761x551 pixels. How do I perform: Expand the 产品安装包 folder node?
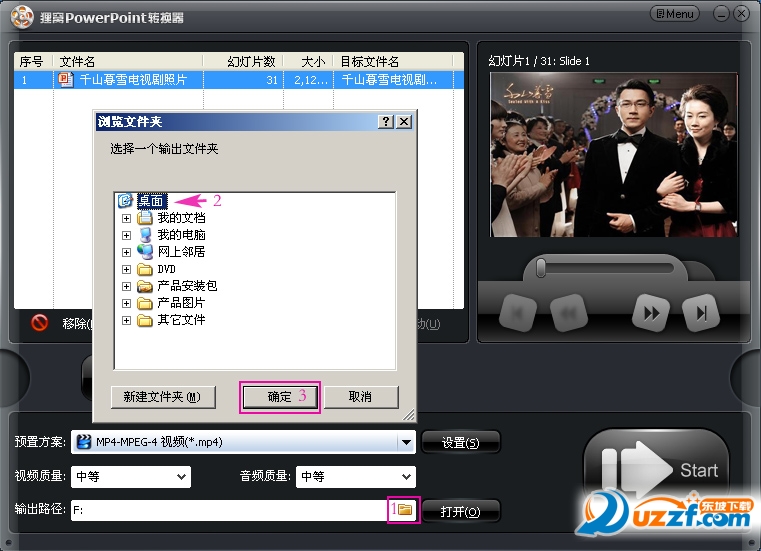pos(126,286)
